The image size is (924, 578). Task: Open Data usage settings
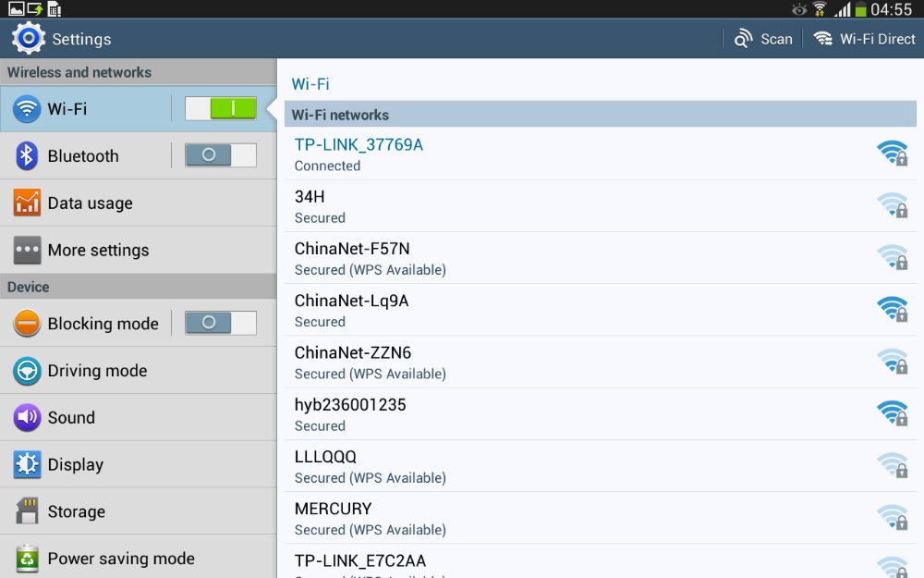click(90, 203)
